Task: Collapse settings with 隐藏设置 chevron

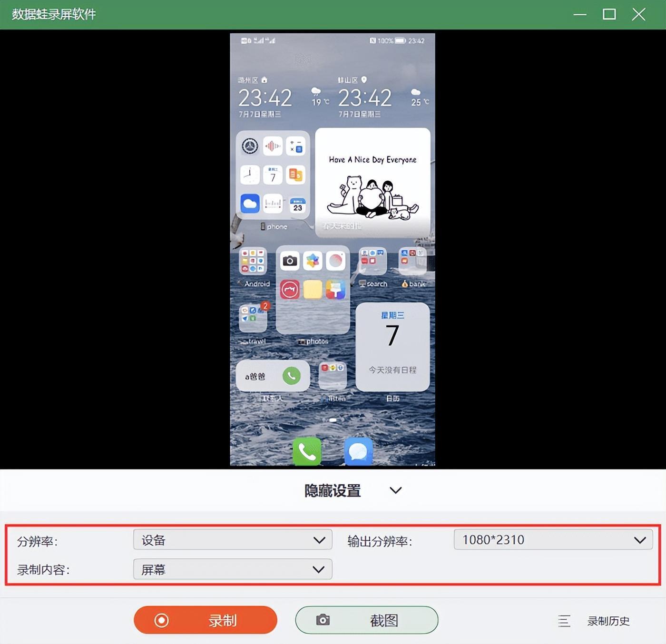Action: (x=395, y=490)
